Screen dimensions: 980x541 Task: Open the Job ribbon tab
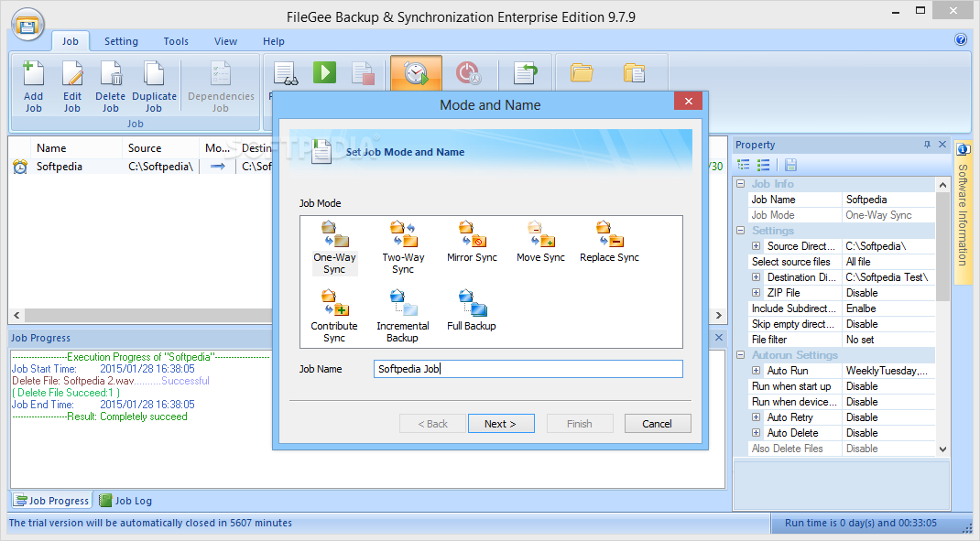point(70,41)
